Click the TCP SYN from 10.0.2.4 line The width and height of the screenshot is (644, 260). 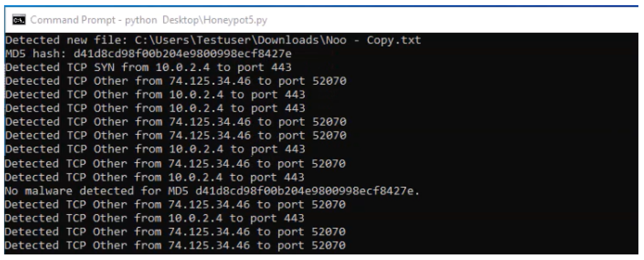click(148, 67)
